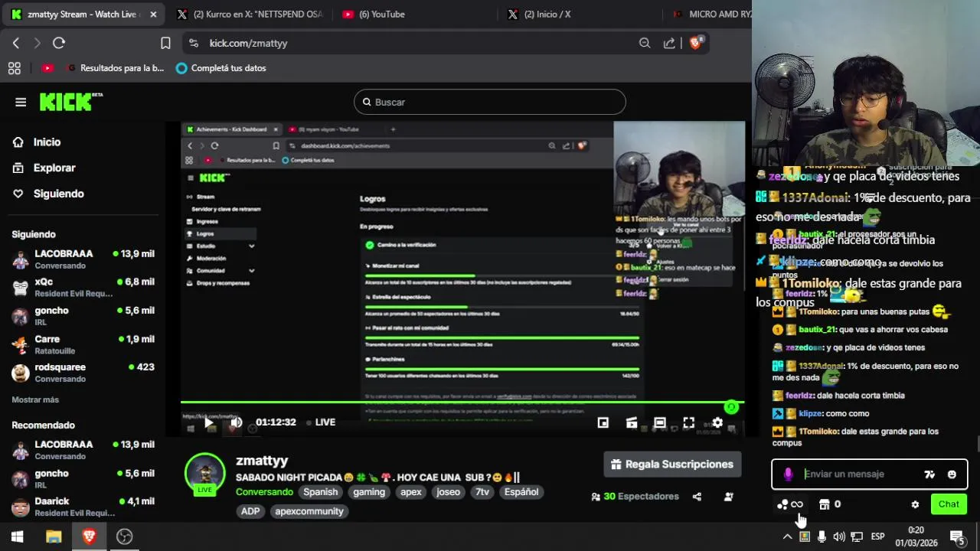Expand Mostrar más in followed list
This screenshot has width=980, height=551.
pos(35,399)
